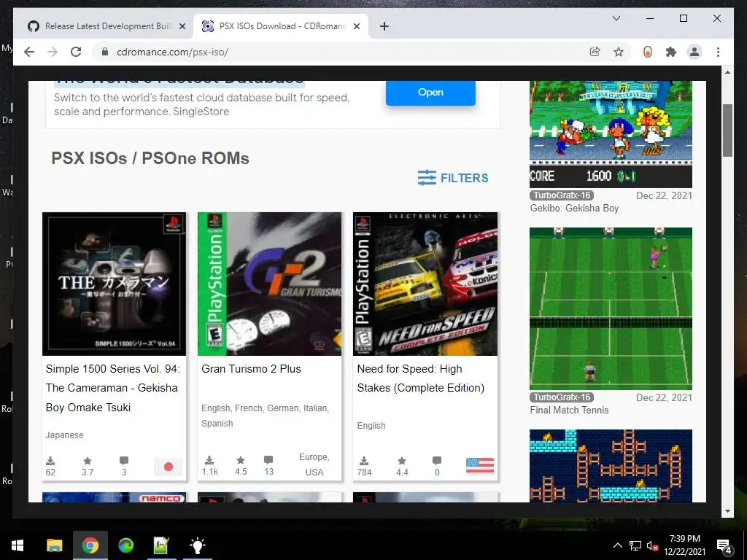The width and height of the screenshot is (747, 560).
Task: Open the Windows Start menu
Action: click(18, 545)
